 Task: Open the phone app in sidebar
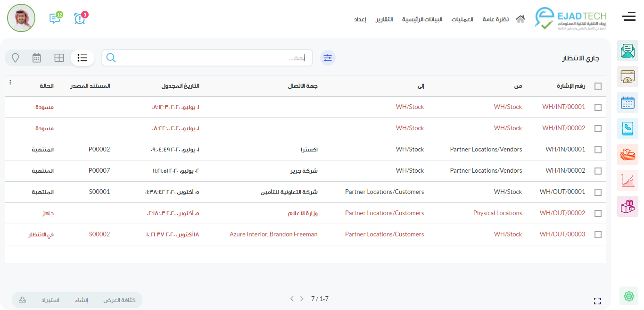click(x=627, y=128)
